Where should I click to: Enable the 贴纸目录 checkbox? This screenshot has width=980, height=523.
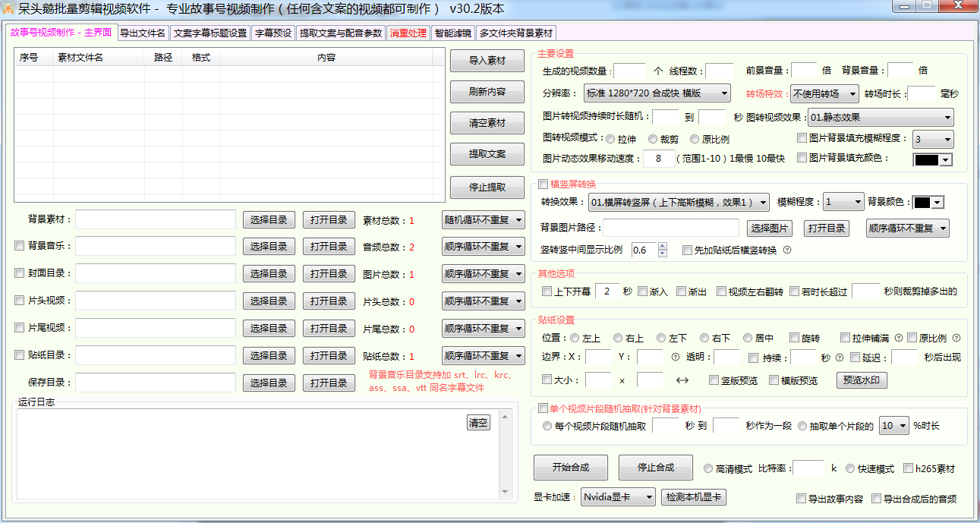point(20,355)
